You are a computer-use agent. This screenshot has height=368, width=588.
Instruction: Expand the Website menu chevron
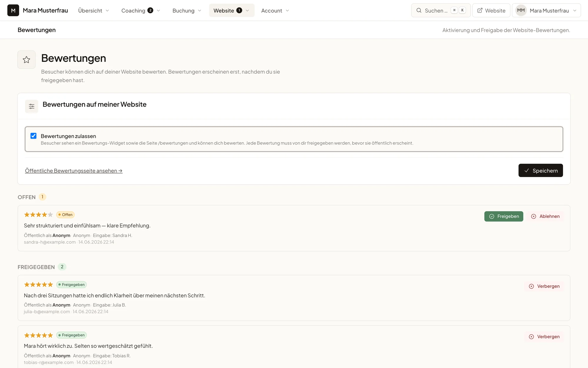point(247,11)
